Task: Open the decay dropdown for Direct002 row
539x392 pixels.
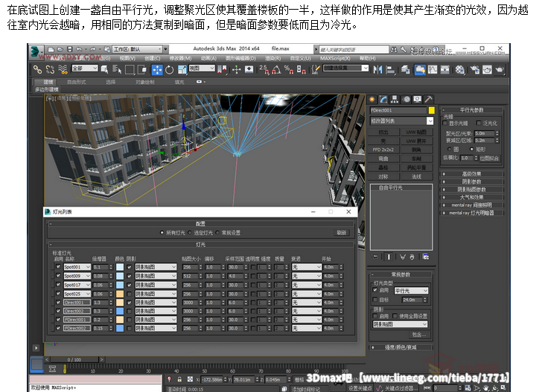Action: (307, 311)
